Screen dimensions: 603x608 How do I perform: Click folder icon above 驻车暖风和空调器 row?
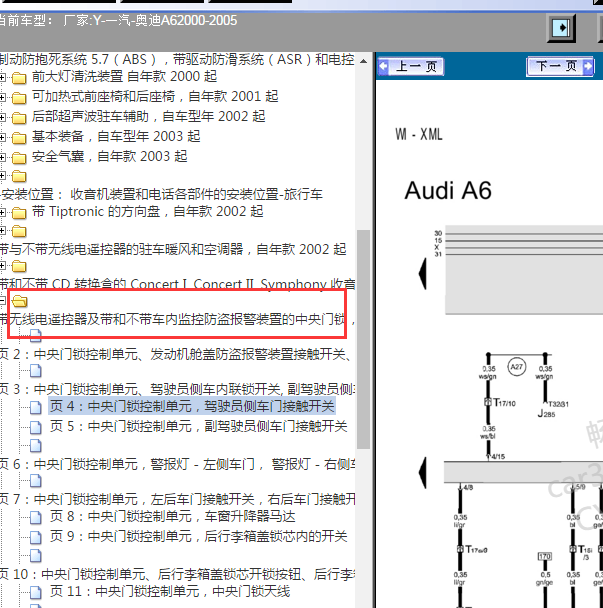[x=19, y=231]
